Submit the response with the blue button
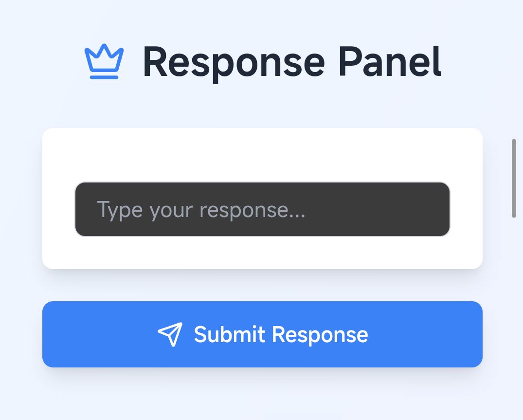This screenshot has height=420, width=523. tap(263, 334)
